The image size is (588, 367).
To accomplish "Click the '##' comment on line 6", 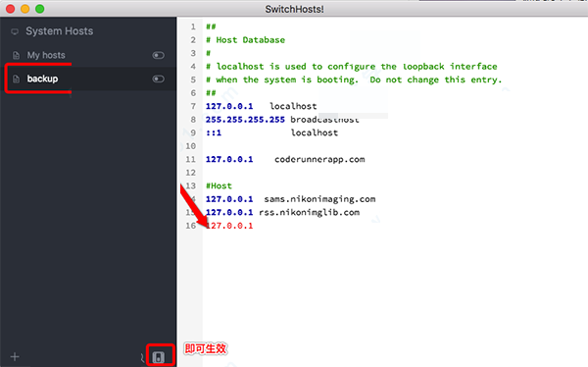I will tap(211, 93).
